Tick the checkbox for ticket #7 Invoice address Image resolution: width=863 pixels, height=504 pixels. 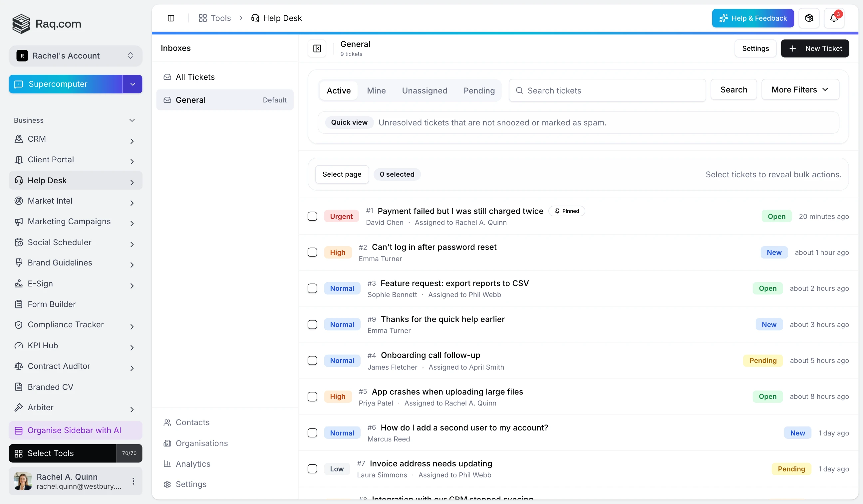point(312,469)
